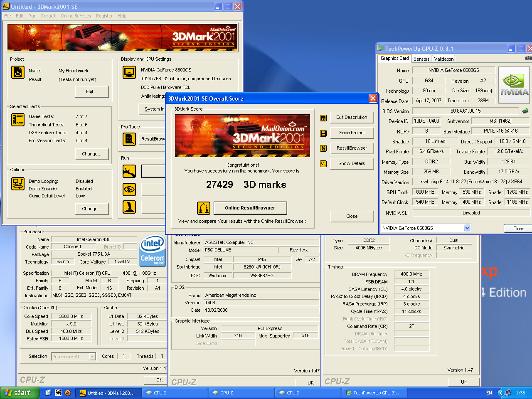This screenshot has height=399, width=532.
Task: Switch to the Sensors tab in GPU-Z
Action: [x=421, y=59]
